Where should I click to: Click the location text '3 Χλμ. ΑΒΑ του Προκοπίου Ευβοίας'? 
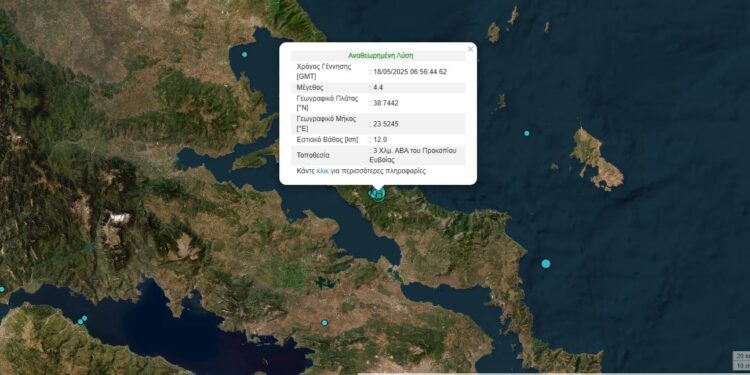click(413, 155)
